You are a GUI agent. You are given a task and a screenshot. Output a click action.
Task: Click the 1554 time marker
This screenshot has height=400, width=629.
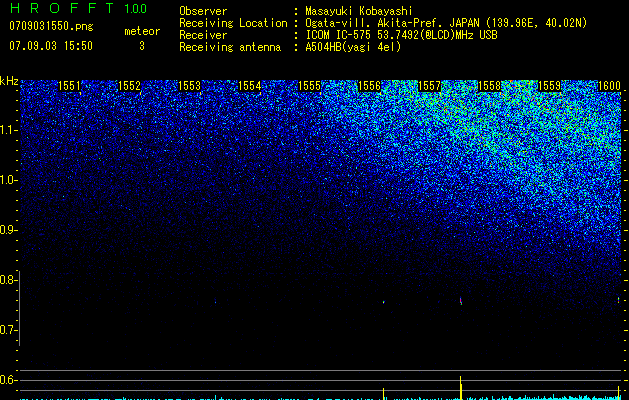250,86
